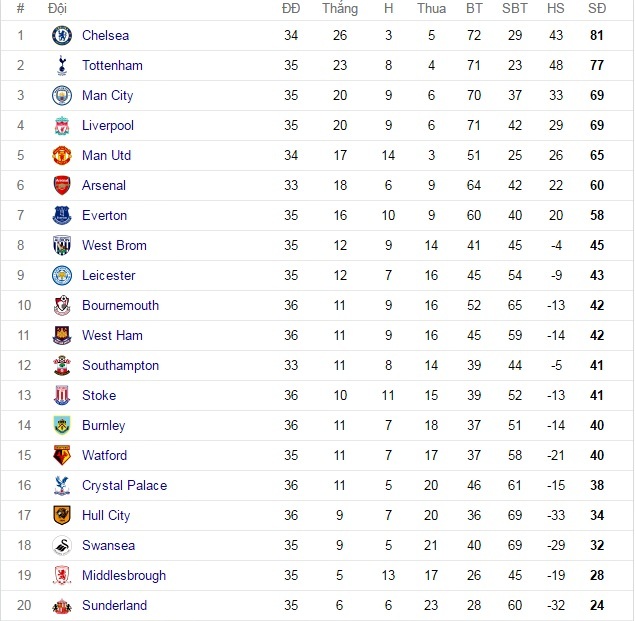This screenshot has height=621, width=635.
Task: Click the Arsenal club crest icon
Action: click(62, 186)
